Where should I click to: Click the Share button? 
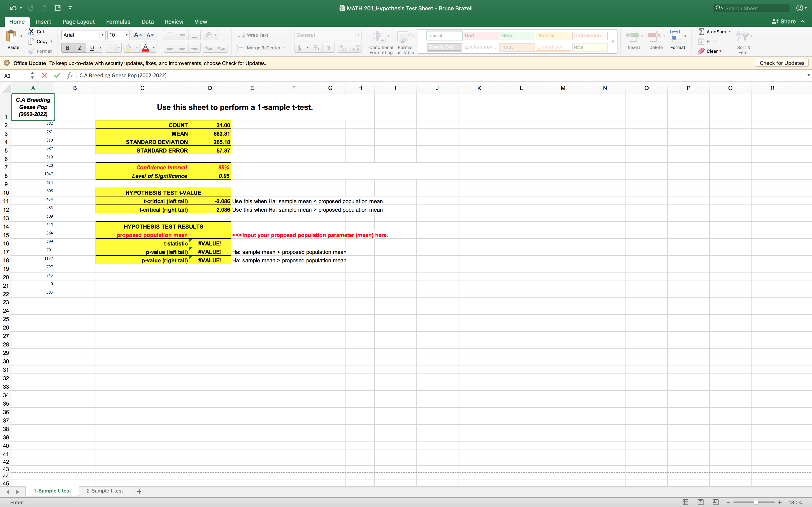click(784, 22)
